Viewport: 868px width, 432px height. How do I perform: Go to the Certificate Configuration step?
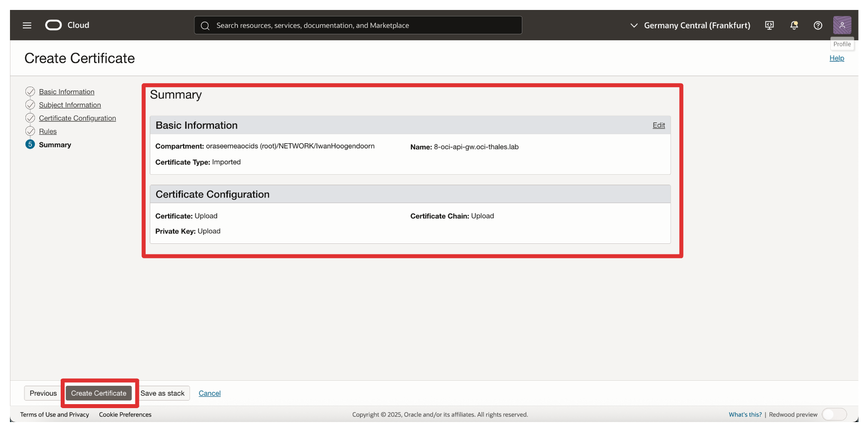coord(77,118)
